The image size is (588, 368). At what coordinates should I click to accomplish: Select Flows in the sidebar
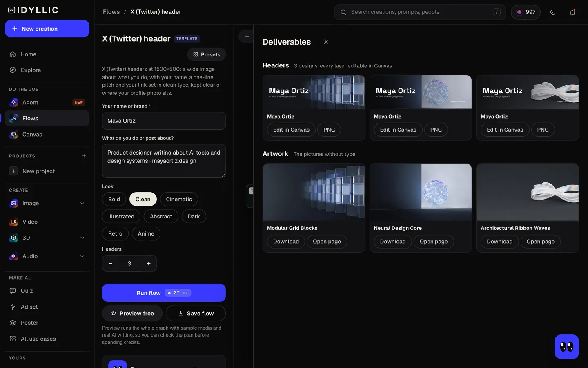(47, 118)
